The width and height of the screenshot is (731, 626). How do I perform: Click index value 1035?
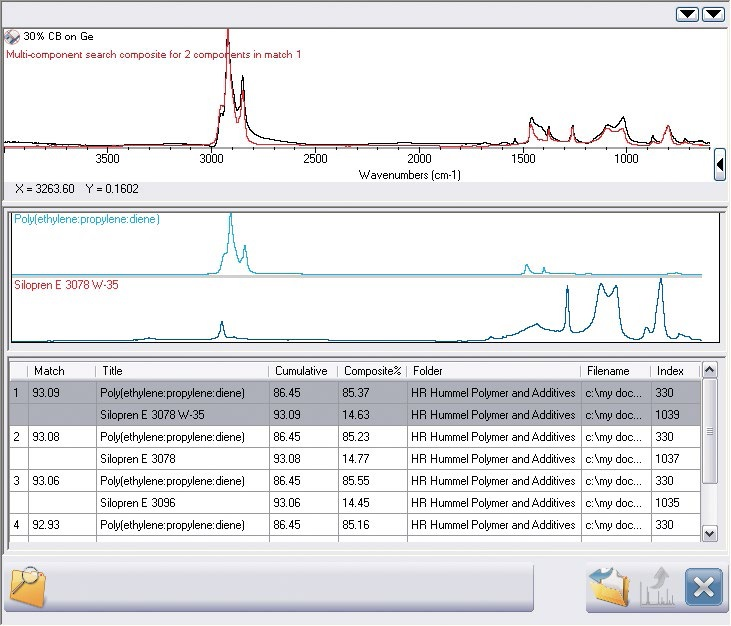tap(667, 503)
